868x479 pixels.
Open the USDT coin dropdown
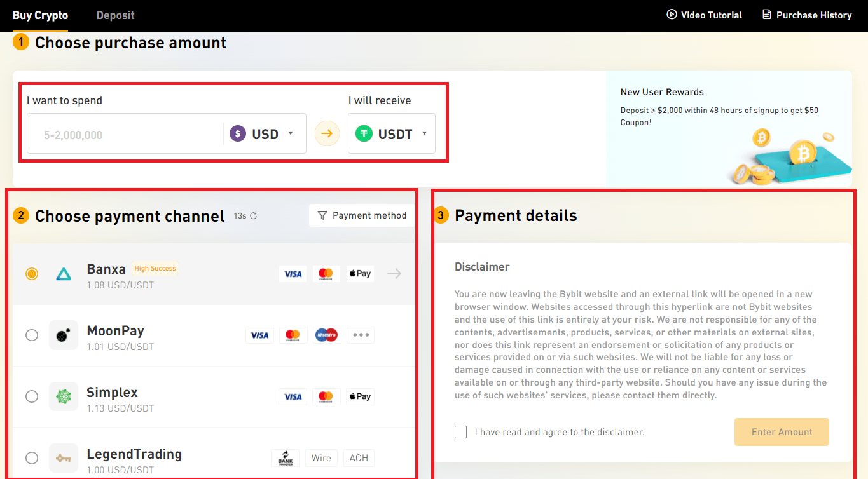point(390,133)
